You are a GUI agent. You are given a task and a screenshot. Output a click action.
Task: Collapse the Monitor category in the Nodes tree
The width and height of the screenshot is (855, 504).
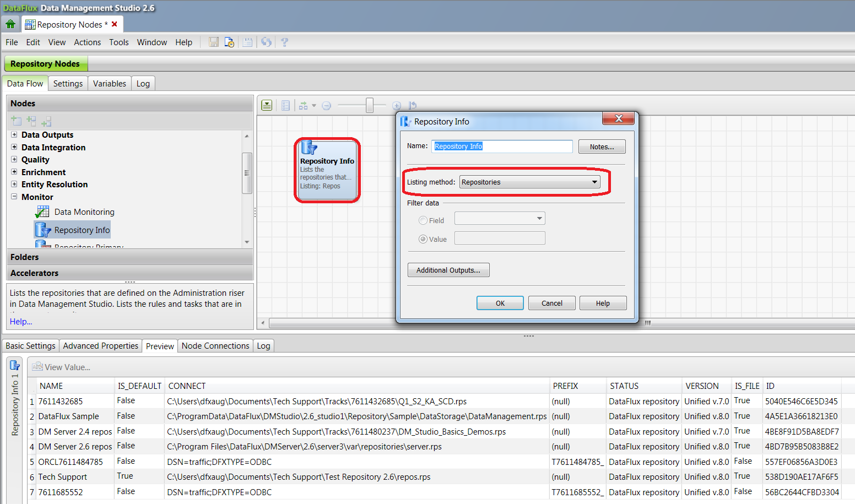click(x=14, y=197)
